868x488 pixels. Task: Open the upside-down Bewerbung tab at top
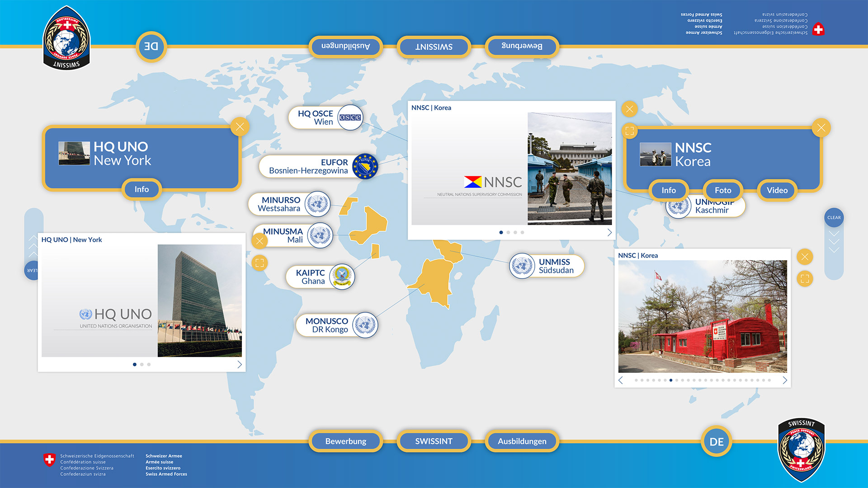pyautogui.click(x=522, y=46)
